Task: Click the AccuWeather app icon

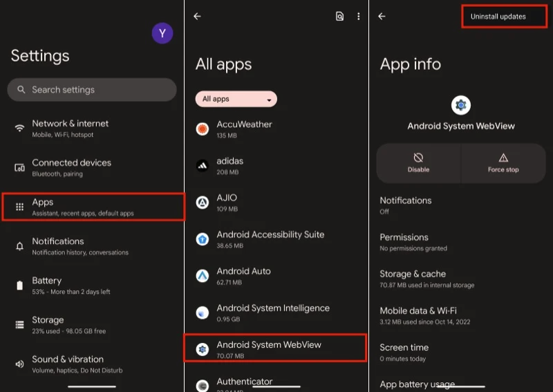Action: coord(203,129)
